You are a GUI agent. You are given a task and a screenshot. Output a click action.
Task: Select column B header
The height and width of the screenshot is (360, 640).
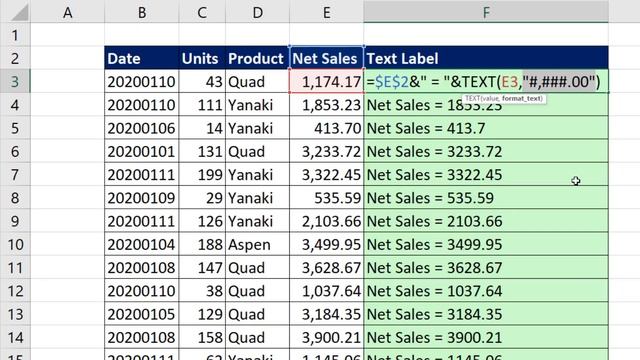click(142, 12)
